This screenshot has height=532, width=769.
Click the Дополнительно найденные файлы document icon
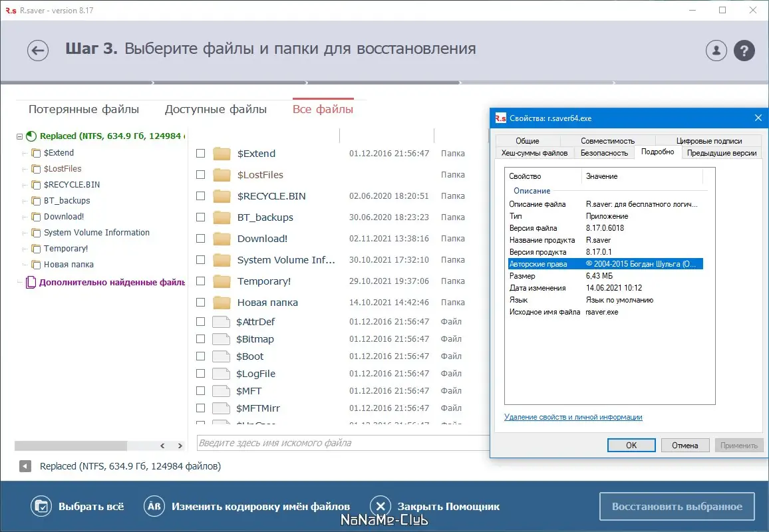pos(31,282)
